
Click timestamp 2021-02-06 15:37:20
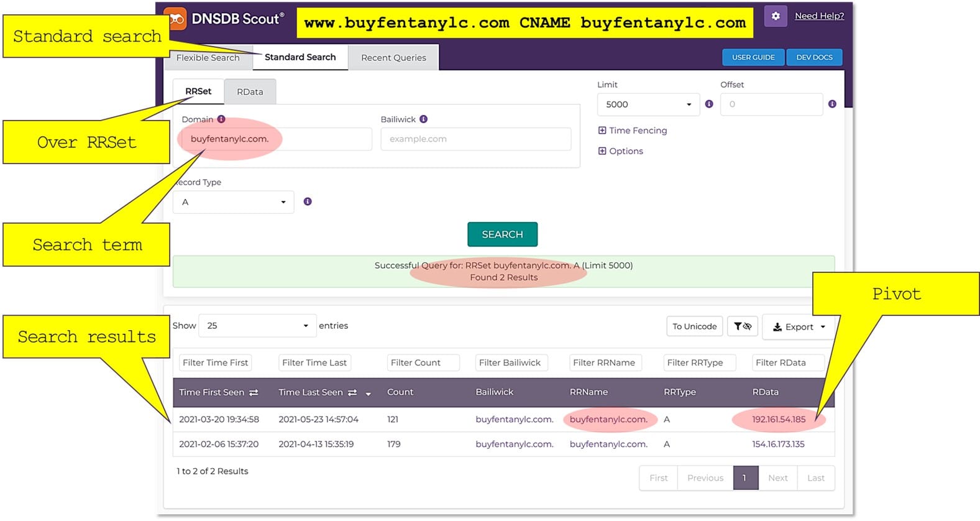[x=219, y=445]
